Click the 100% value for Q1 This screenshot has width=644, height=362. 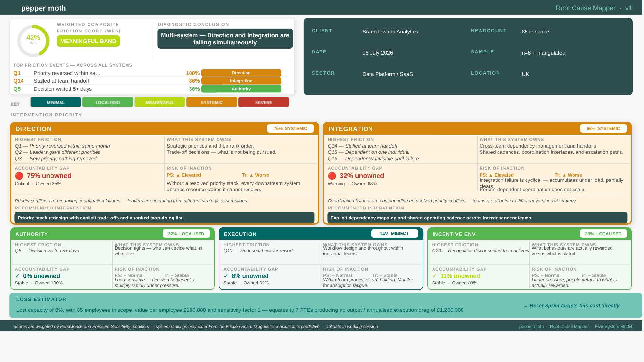193,73
